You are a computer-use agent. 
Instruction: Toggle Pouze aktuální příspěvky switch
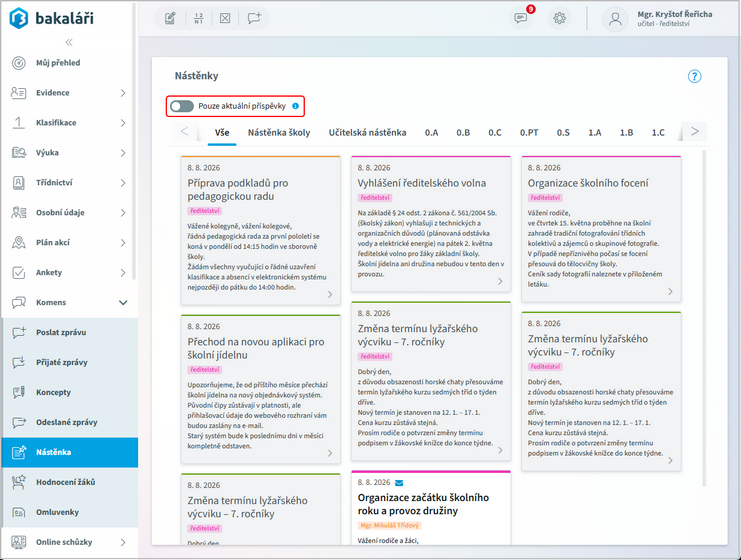182,106
